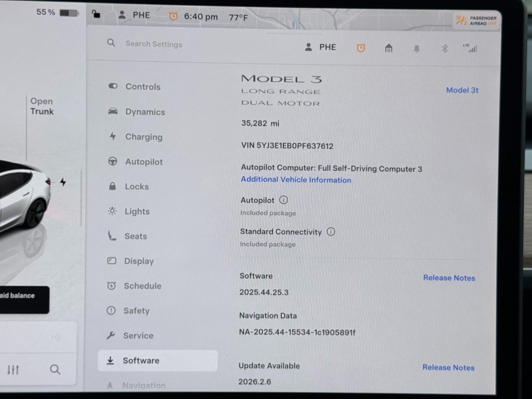The height and width of the screenshot is (399, 532).
Task: Click the unlock icon in the status bar
Action: click(x=96, y=14)
